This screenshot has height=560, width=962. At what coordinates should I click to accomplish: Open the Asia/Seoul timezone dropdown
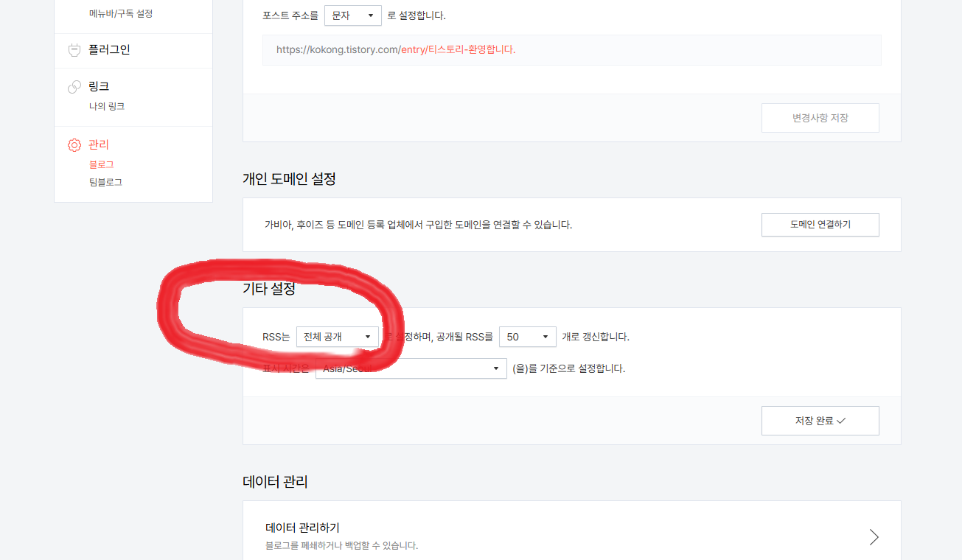pos(411,368)
